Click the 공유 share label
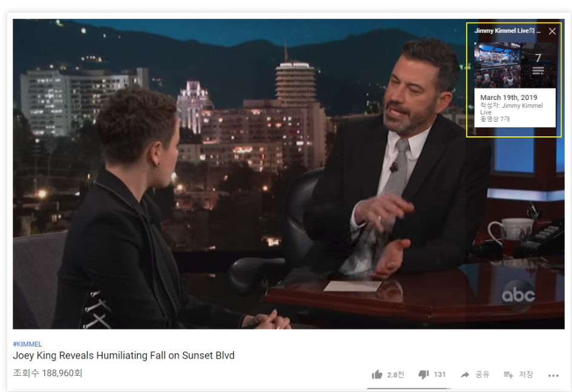Image resolution: width=572 pixels, height=392 pixels. click(x=482, y=374)
